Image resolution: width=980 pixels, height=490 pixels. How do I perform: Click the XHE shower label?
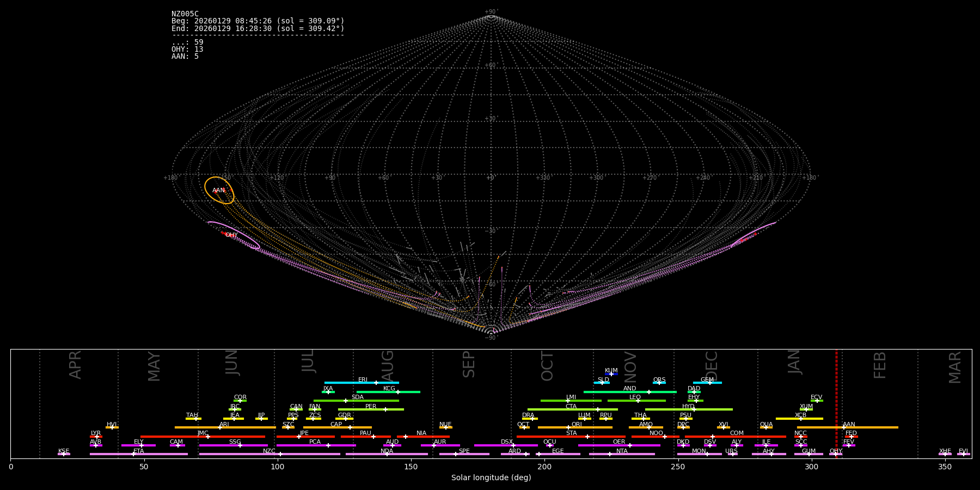tap(945, 451)
